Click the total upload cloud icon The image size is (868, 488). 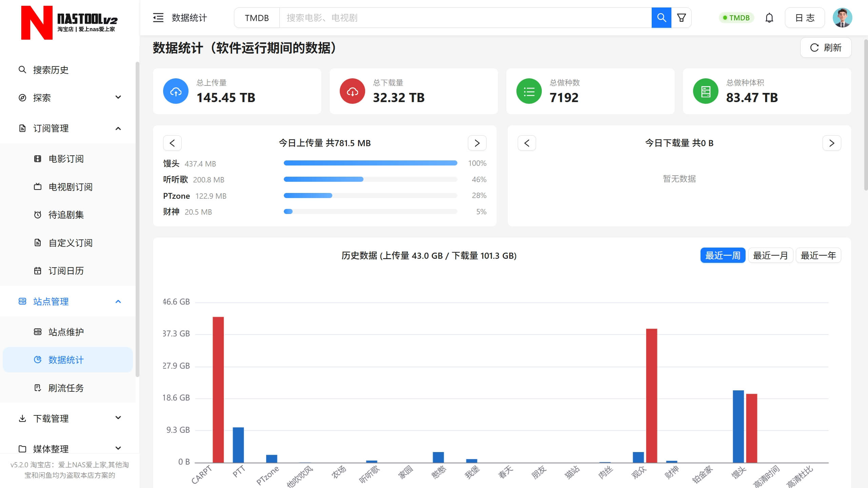pyautogui.click(x=176, y=91)
